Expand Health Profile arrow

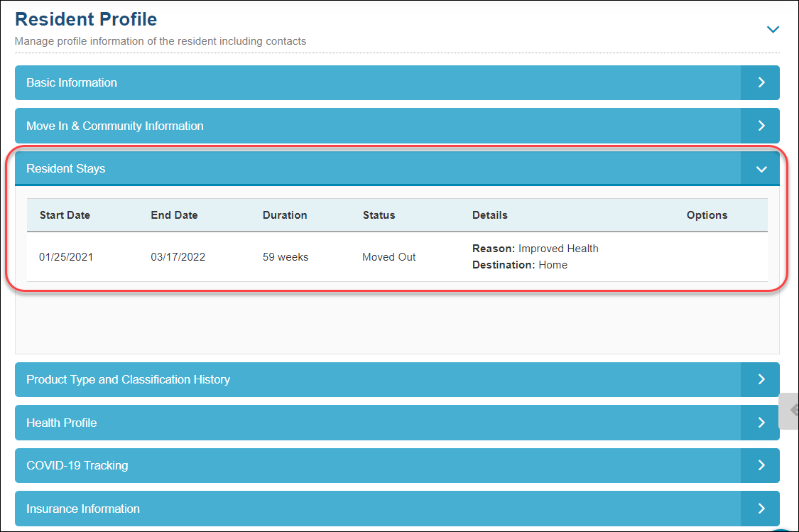click(760, 423)
